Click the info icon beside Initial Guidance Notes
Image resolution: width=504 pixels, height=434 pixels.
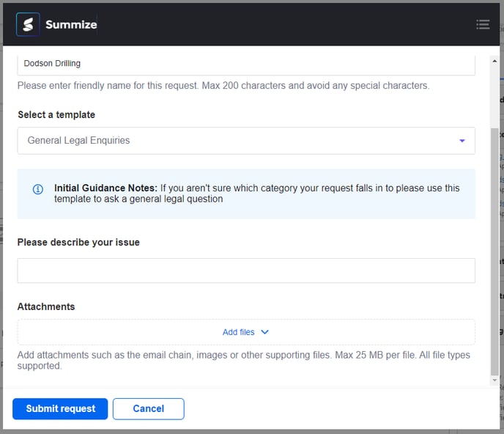(x=38, y=189)
